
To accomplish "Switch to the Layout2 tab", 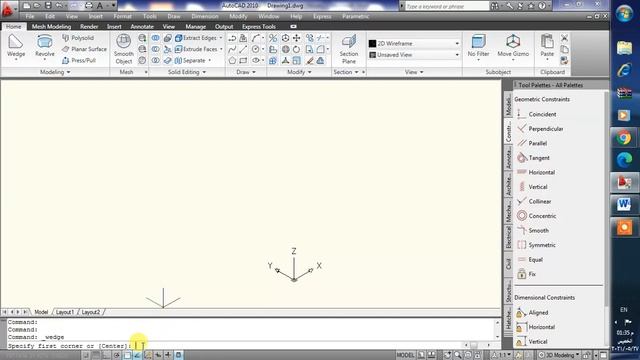I will coord(91,312).
